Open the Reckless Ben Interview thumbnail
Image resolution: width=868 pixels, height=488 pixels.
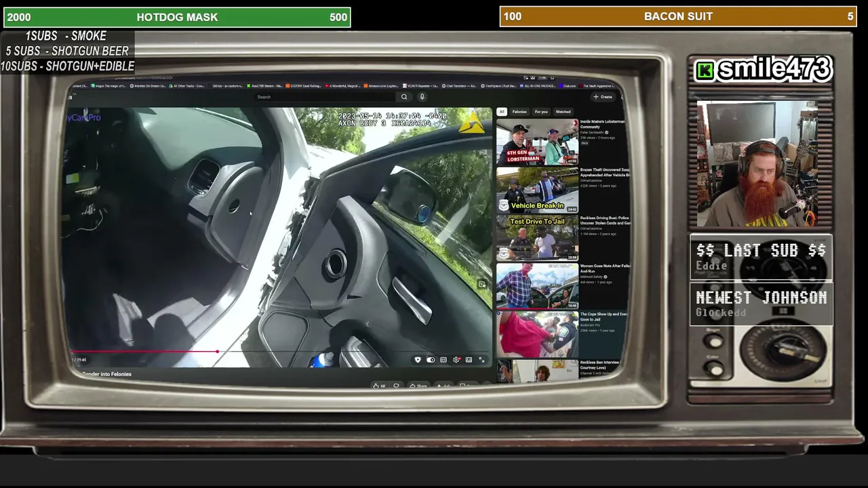(537, 371)
